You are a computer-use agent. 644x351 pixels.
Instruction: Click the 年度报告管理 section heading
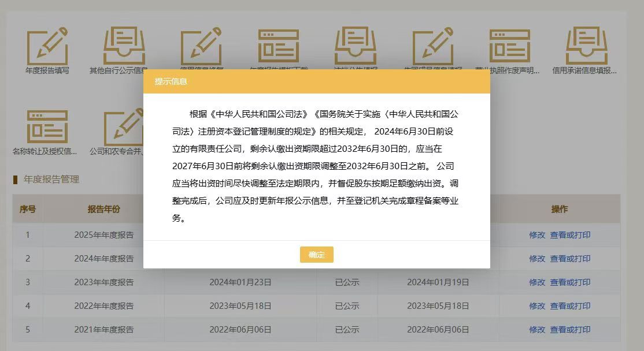[x=51, y=179]
